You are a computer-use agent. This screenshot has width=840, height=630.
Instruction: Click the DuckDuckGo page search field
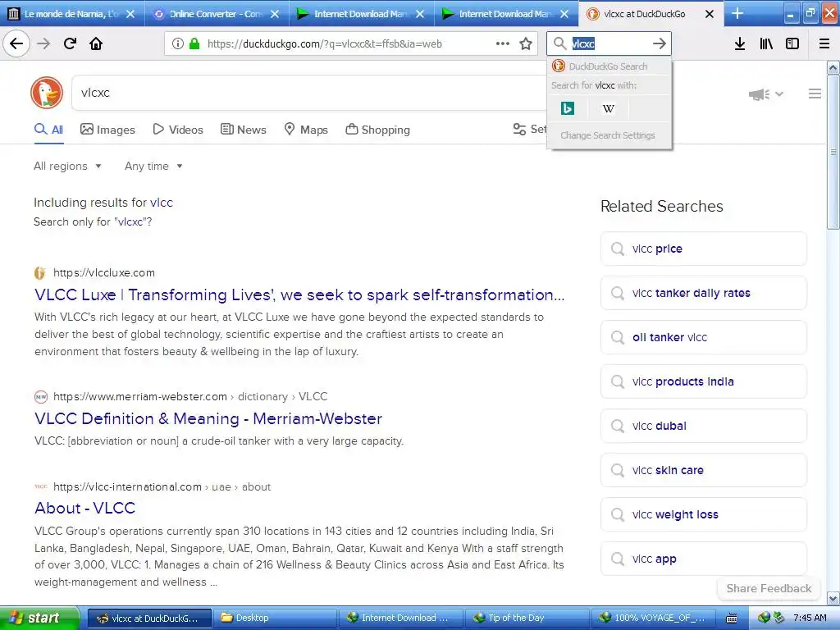[309, 93]
